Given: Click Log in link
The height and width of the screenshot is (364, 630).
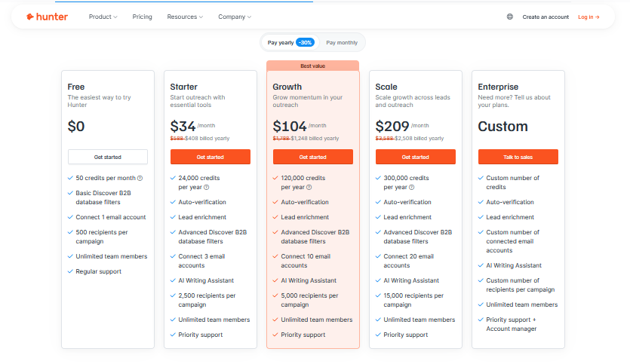Looking at the screenshot, I should pyautogui.click(x=589, y=17).
